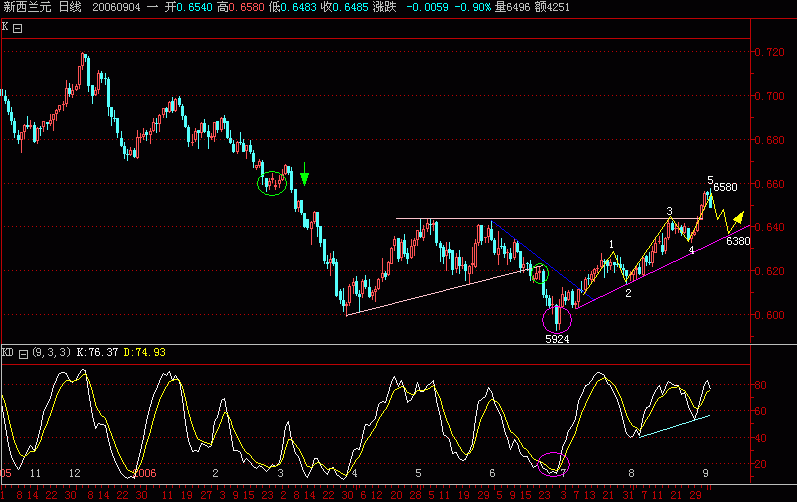Click the KD parameters (9,3,3)
Screen dimensions: 797x502
coord(51,352)
